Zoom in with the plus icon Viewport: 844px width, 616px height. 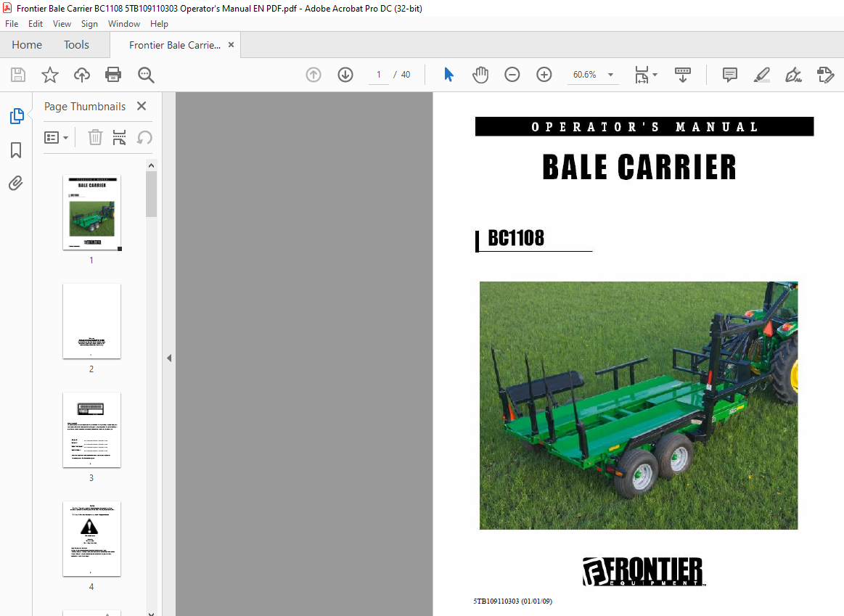[x=544, y=75]
